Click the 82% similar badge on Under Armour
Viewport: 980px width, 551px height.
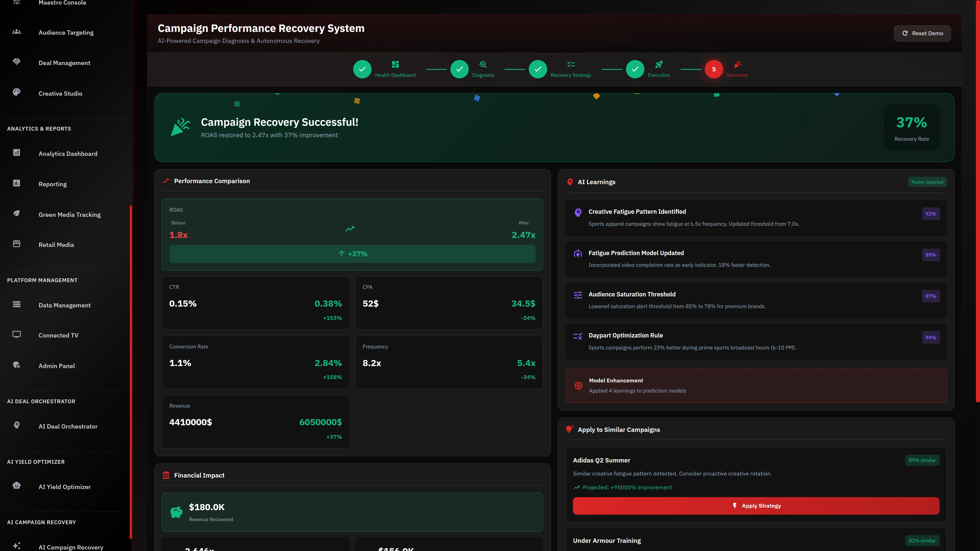(x=922, y=540)
